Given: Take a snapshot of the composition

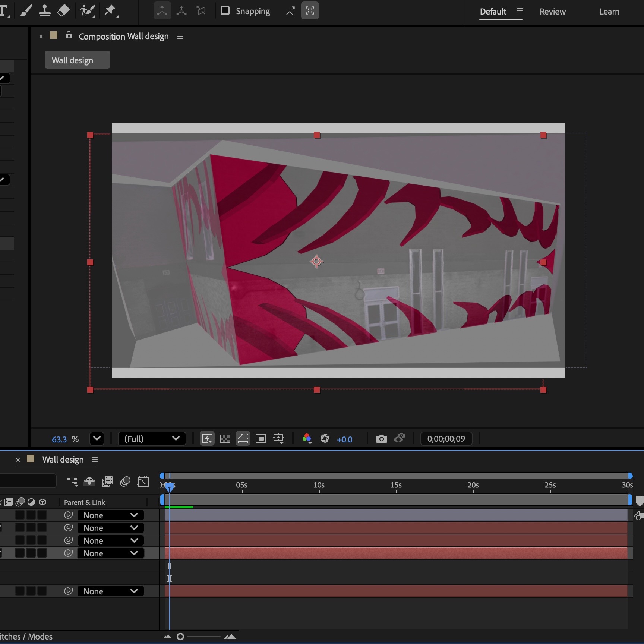Looking at the screenshot, I should point(381,439).
